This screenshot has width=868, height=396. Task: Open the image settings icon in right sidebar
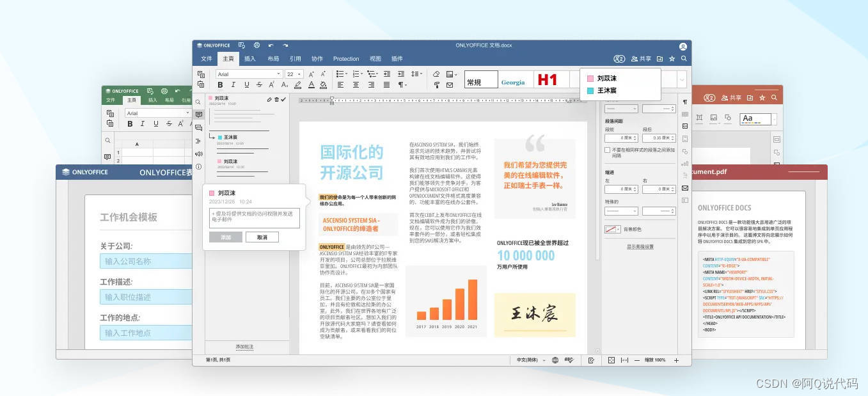[x=685, y=126]
